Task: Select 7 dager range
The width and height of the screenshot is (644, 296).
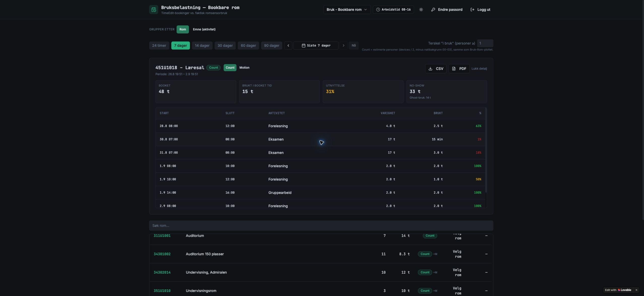Action: point(181,46)
